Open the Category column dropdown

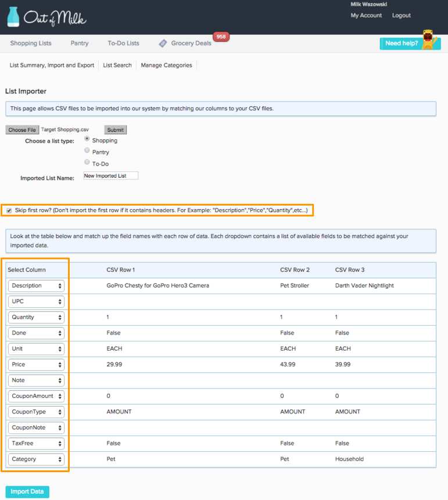[x=36, y=459]
